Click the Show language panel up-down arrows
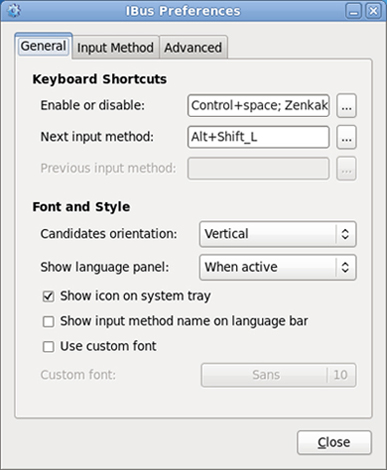 tap(345, 267)
